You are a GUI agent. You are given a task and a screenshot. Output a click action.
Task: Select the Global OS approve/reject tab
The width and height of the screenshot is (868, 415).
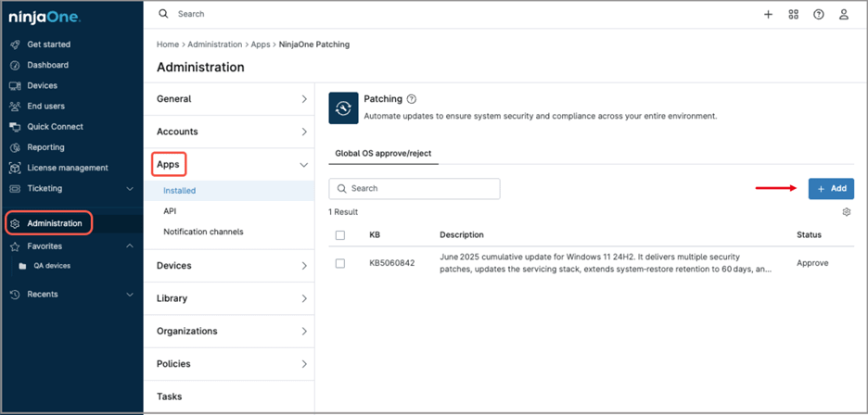click(x=383, y=154)
